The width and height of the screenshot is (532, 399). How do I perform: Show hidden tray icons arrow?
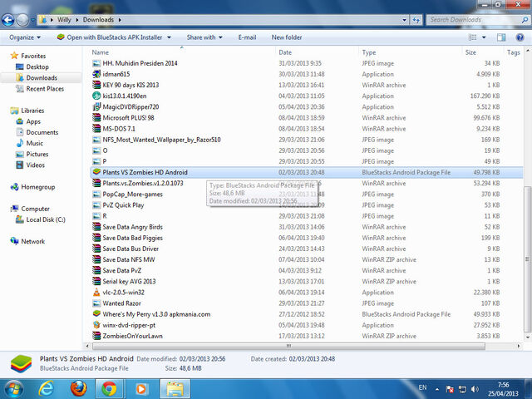coord(437,389)
